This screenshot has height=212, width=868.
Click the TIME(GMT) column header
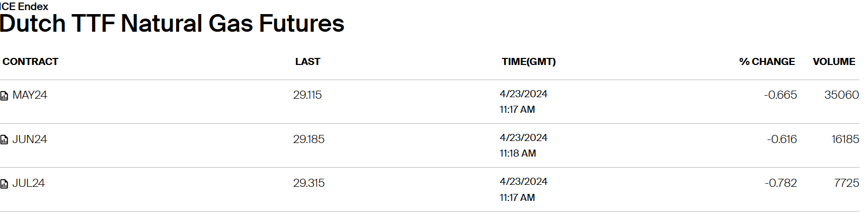(x=528, y=61)
